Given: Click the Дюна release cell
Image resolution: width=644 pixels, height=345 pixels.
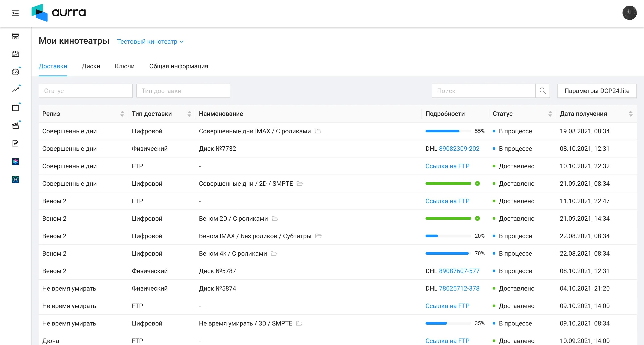Looking at the screenshot, I should pyautogui.click(x=51, y=341).
